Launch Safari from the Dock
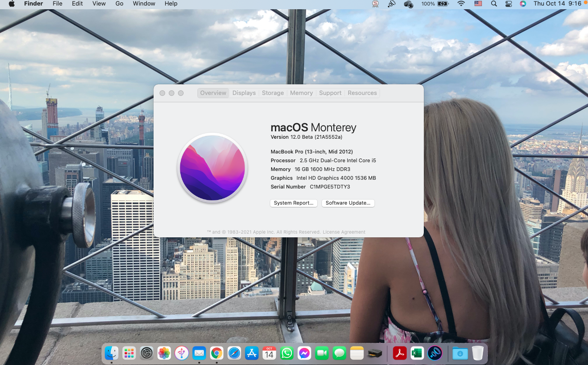Image resolution: width=588 pixels, height=365 pixels. 234,353
